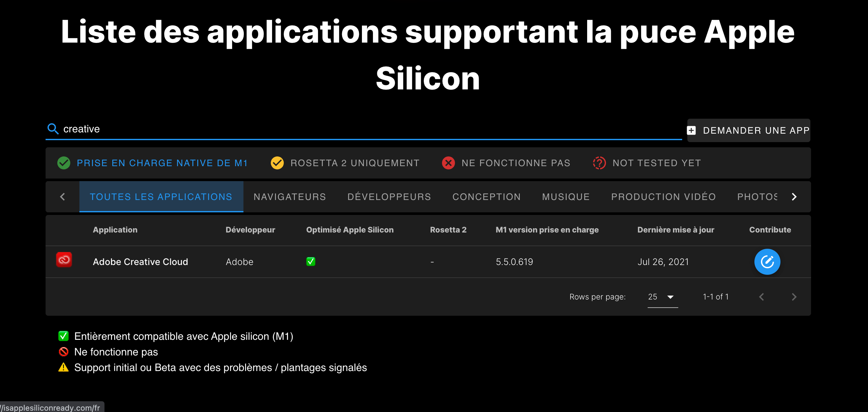This screenshot has height=412, width=868.
Task: Open the Rows per page dropdown
Action: point(662,297)
